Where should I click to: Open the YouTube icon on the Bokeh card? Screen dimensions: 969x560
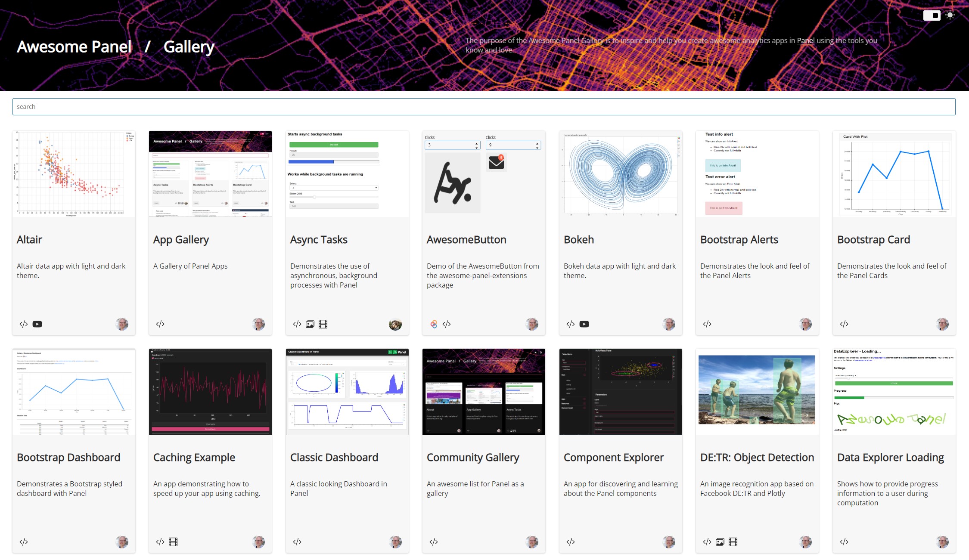pyautogui.click(x=584, y=324)
